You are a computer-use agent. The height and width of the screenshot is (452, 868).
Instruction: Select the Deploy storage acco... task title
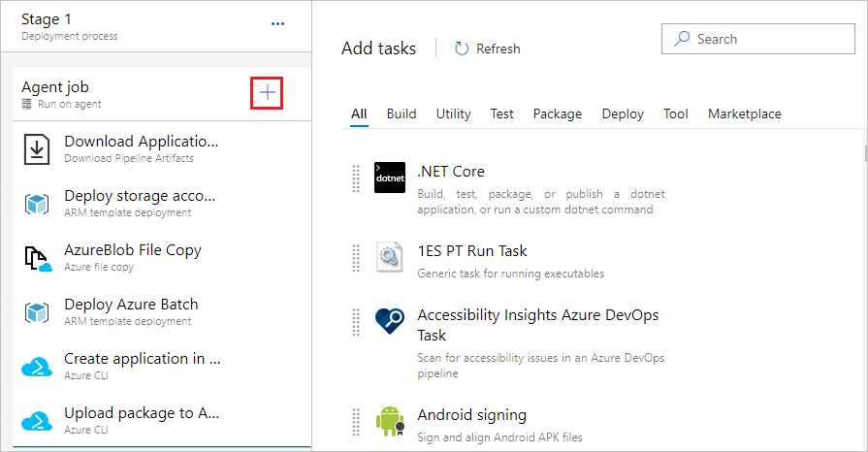140,196
